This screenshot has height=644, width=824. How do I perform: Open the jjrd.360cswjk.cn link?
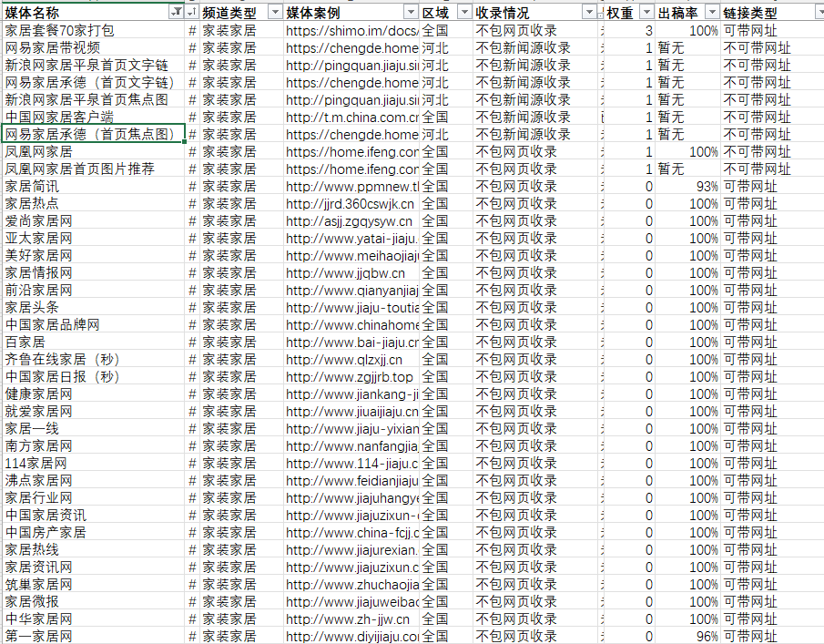click(x=350, y=204)
